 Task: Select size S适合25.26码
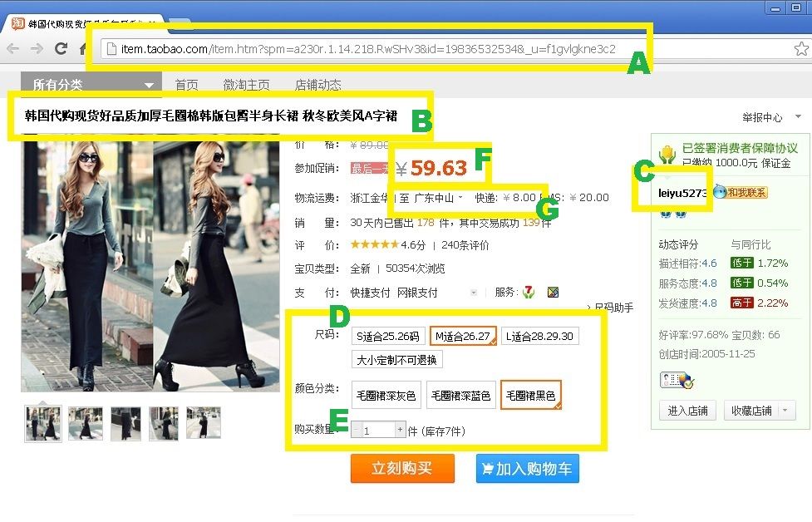point(387,337)
